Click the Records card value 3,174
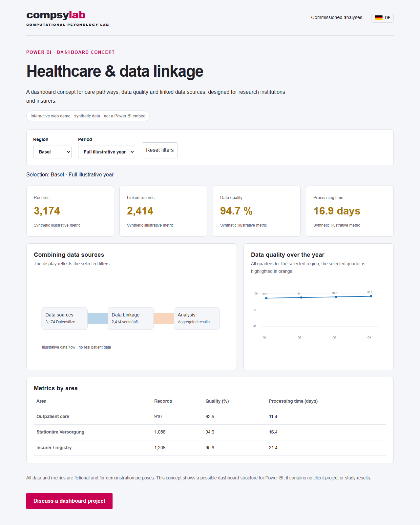Screen dimensions: 420x525 point(47,211)
